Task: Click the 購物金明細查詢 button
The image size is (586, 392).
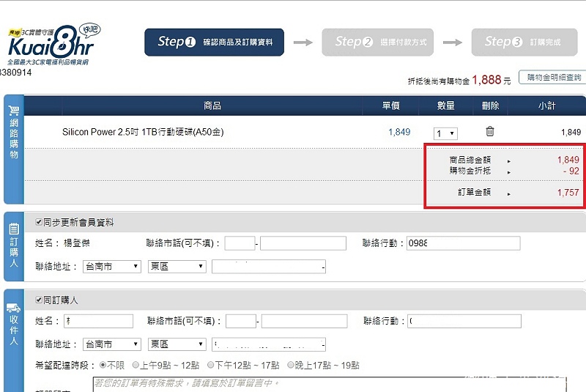Action: 552,78
